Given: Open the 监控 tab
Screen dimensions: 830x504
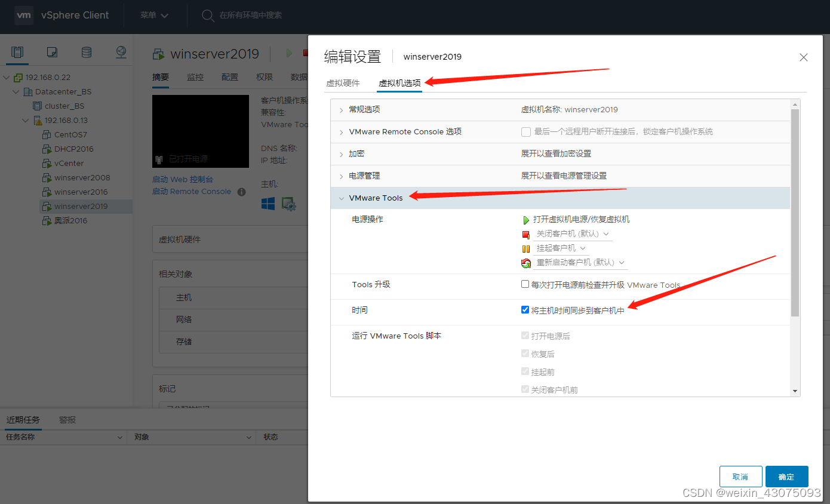Looking at the screenshot, I should (195, 77).
